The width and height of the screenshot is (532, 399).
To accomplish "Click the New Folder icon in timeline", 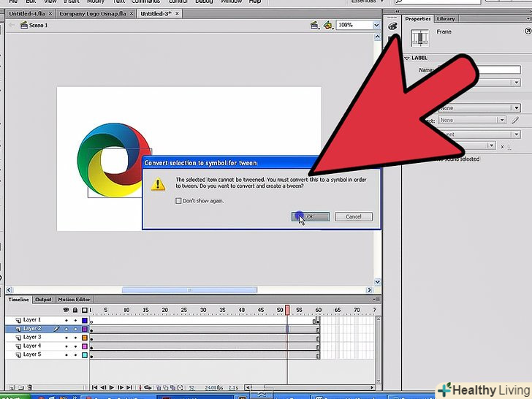I will 20,387.
